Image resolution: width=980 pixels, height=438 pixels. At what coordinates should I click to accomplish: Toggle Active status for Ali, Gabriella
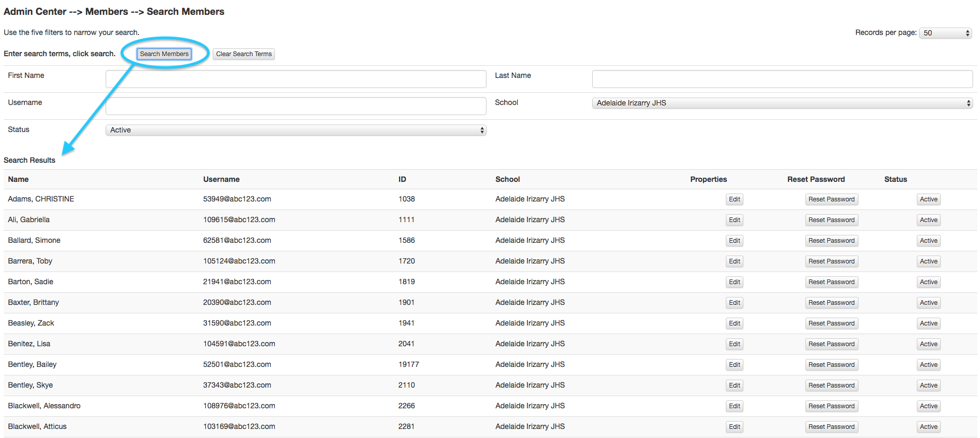point(929,220)
